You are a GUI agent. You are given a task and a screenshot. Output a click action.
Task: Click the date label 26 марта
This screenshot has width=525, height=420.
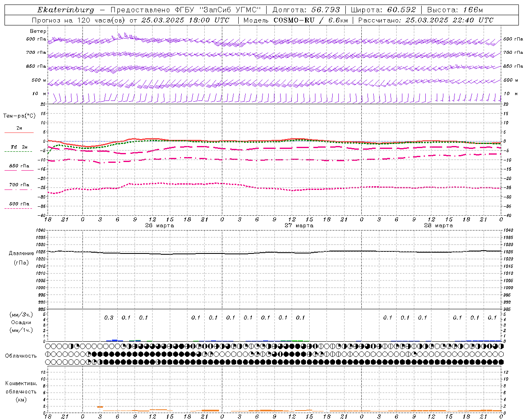[160, 226]
